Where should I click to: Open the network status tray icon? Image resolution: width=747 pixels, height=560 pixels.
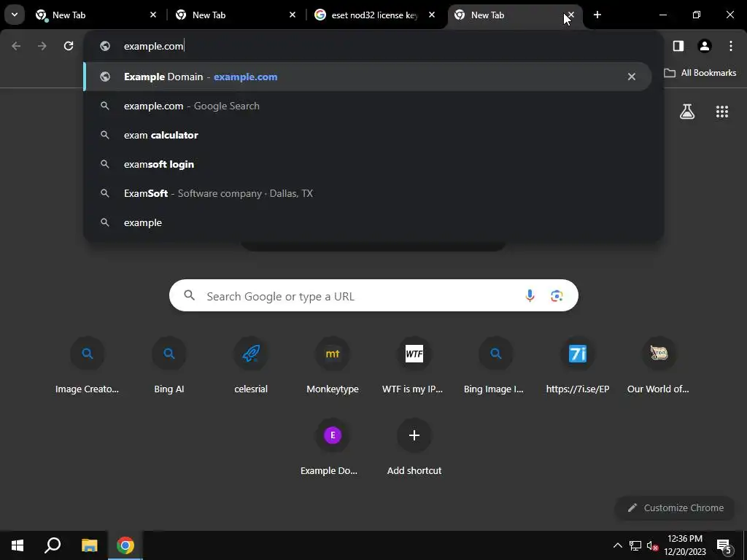(x=635, y=545)
